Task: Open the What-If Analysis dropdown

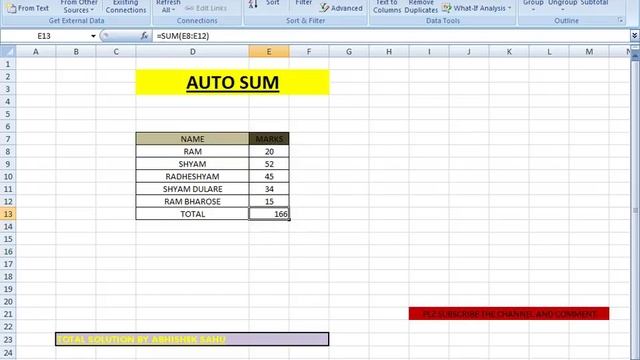Action: pos(477,8)
